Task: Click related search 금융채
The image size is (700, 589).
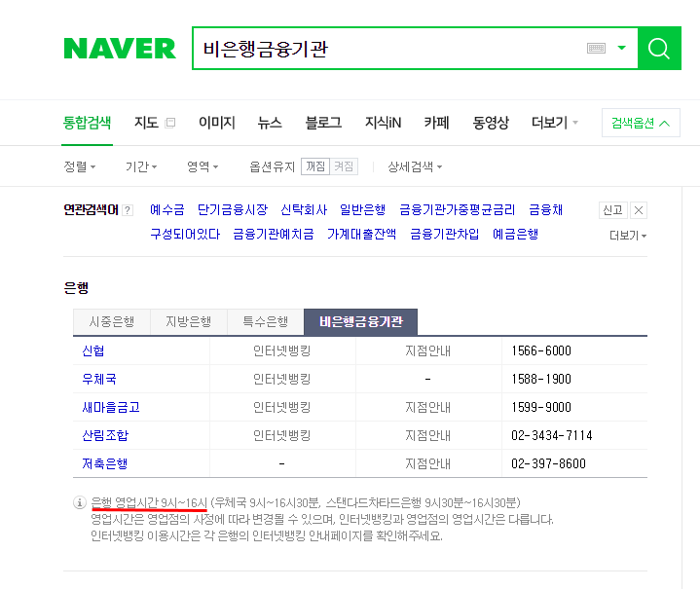Action: (545, 209)
